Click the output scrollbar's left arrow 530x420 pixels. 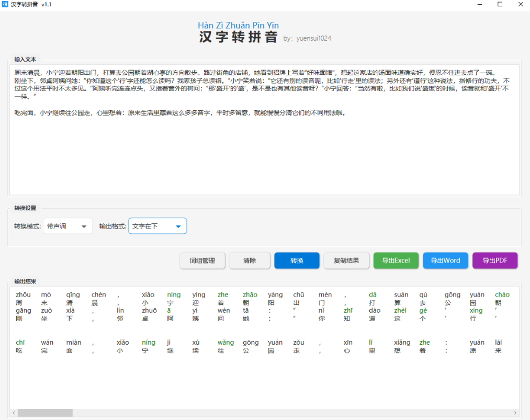13,413
